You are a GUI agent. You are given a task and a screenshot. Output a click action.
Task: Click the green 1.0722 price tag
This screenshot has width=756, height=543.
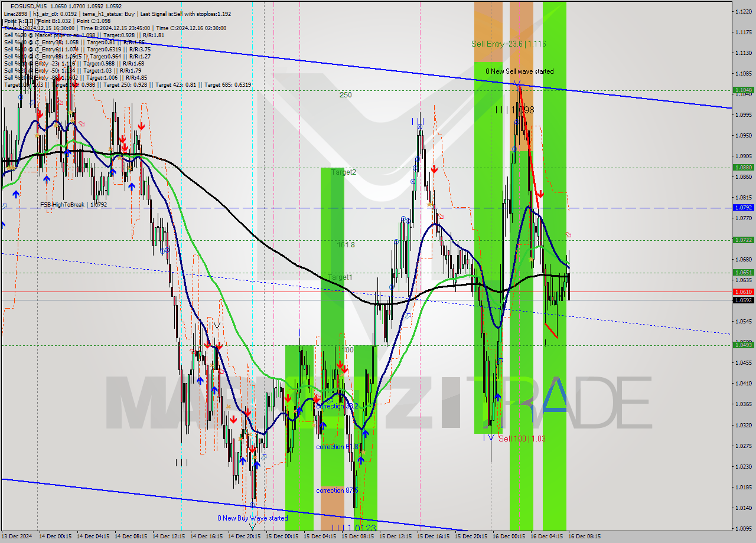coord(743,240)
